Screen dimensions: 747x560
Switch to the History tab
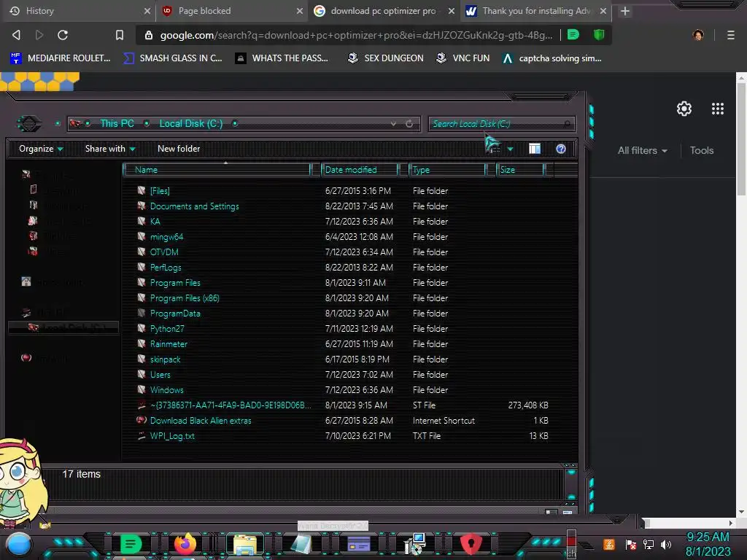tap(79, 10)
